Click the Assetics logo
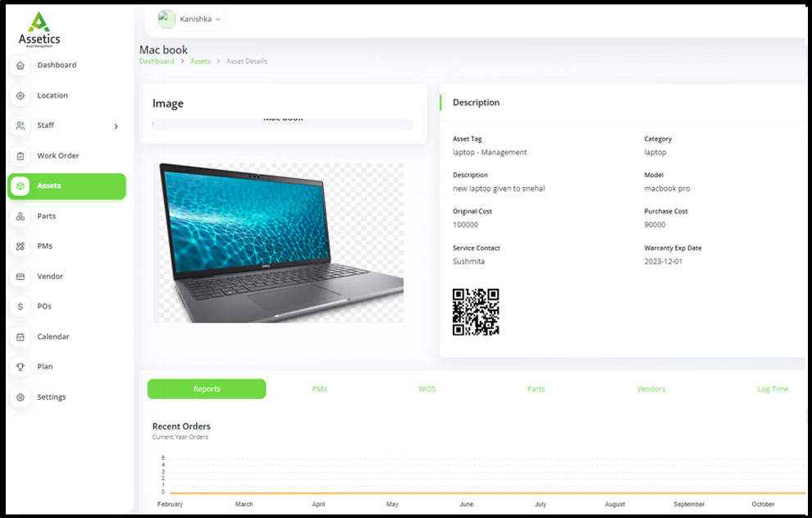 [x=39, y=30]
